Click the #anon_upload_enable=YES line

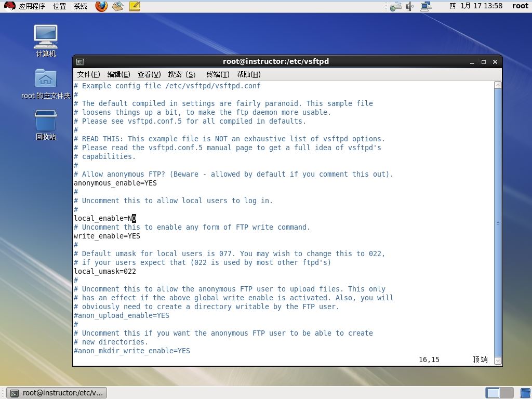122,315
